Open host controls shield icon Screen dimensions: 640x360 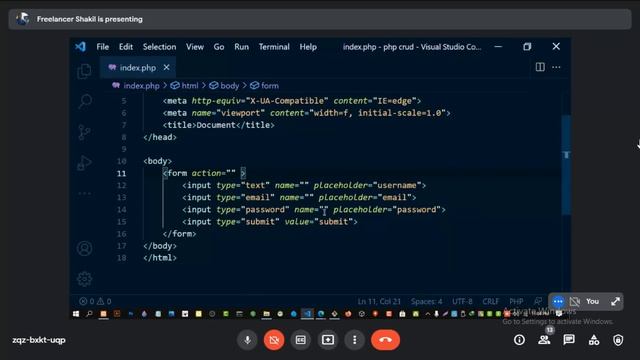click(x=618, y=340)
